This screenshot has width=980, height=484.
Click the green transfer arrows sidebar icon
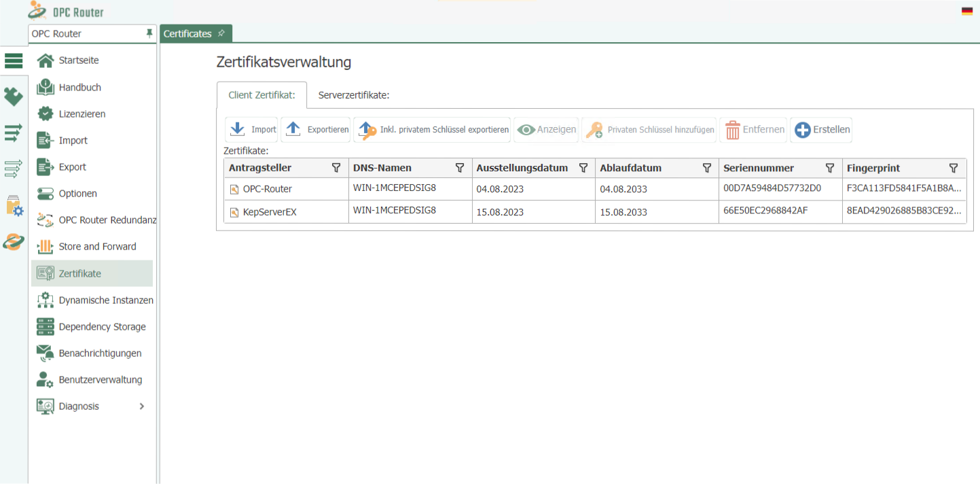click(14, 133)
